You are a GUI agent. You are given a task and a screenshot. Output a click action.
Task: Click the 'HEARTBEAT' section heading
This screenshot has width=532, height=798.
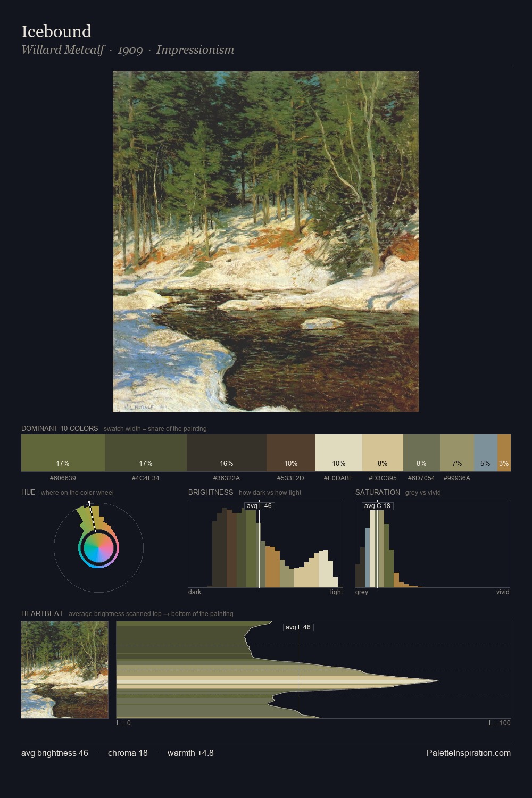tap(42, 613)
